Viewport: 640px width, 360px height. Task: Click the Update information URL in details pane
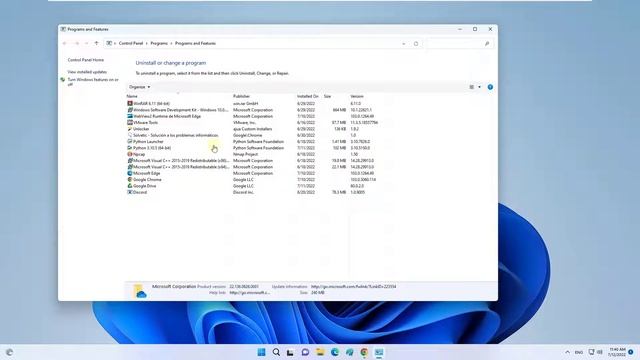353,287
